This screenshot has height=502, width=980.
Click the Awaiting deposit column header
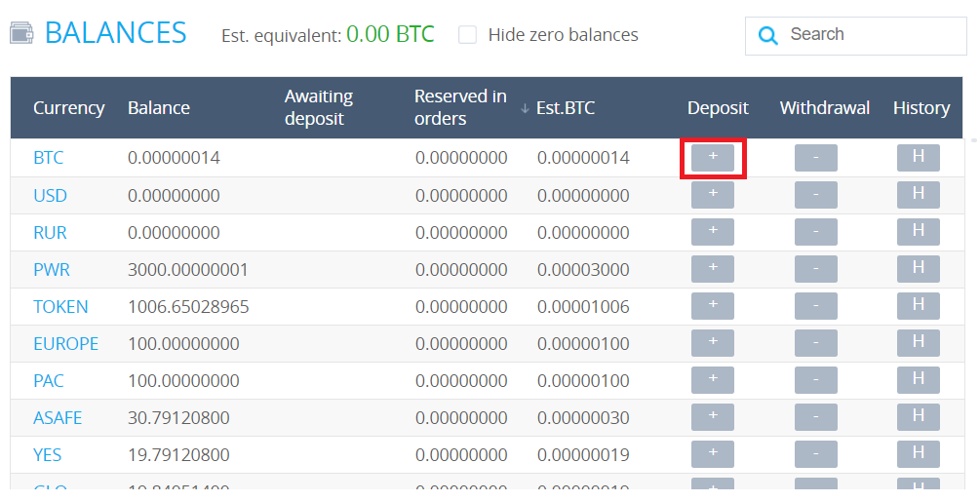(319, 107)
